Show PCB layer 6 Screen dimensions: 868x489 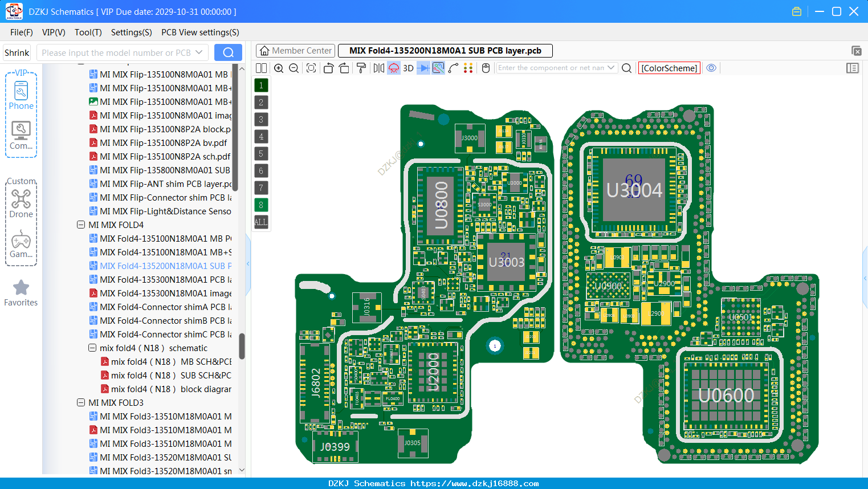pos(261,171)
